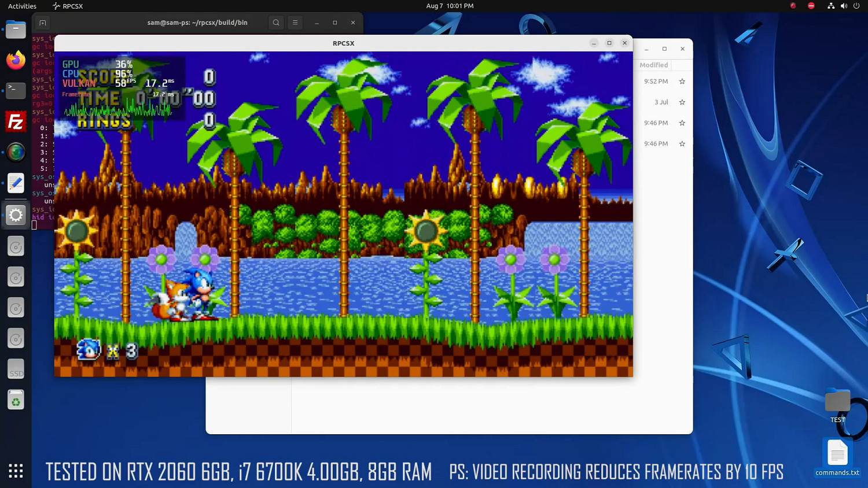868x488 pixels.
Task: Expand the system power menu
Action: [856, 6]
